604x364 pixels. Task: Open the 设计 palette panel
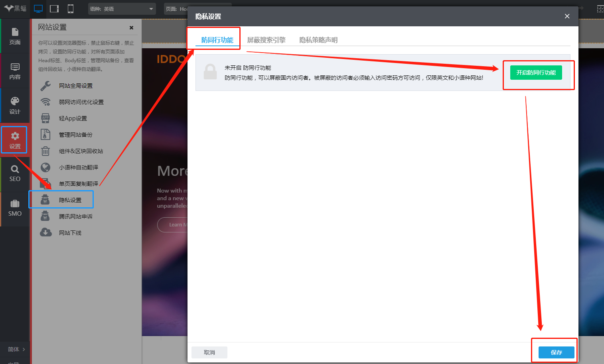click(15, 106)
